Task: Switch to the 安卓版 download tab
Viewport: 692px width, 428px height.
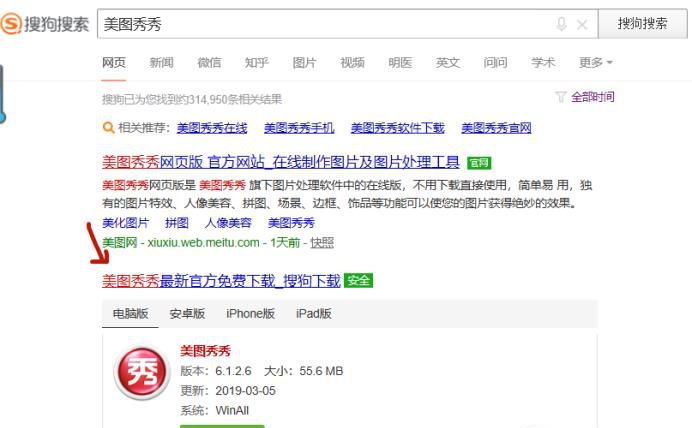Action: (187, 314)
